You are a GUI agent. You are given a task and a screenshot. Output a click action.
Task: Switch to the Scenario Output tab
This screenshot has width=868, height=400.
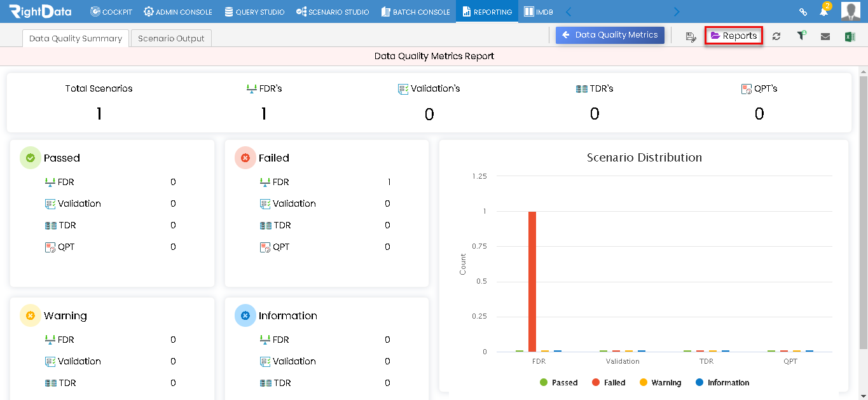pos(171,38)
